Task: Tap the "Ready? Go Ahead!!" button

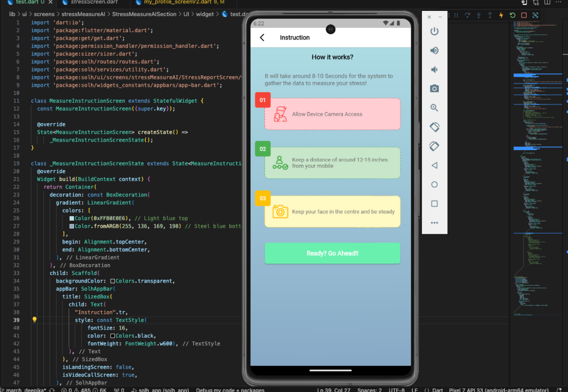Action: [x=332, y=253]
